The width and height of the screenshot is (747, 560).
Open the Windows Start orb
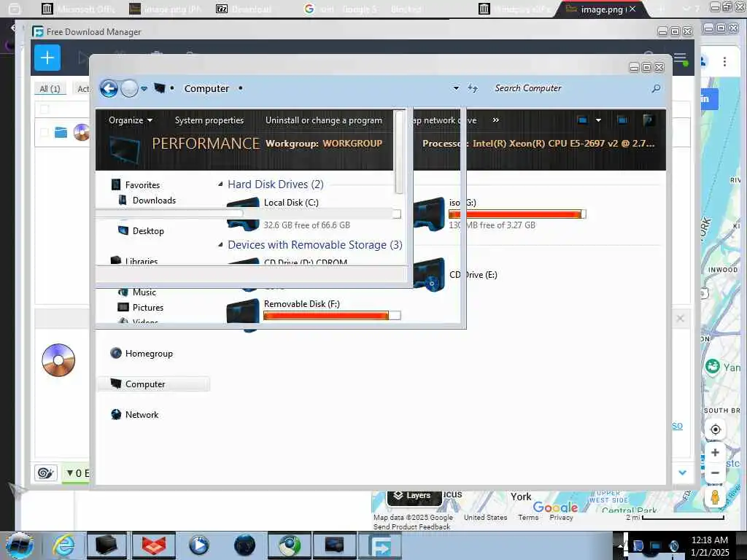pyautogui.click(x=20, y=545)
